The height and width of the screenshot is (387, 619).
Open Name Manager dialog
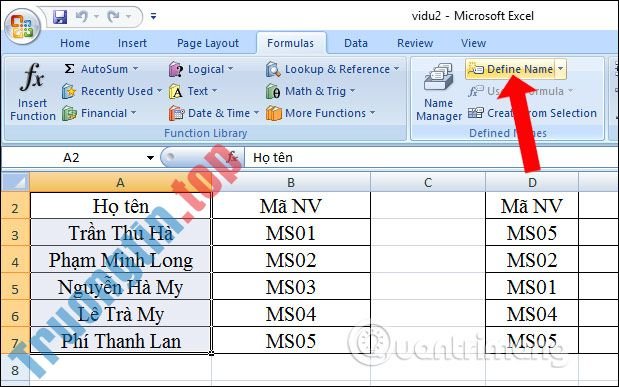point(438,92)
